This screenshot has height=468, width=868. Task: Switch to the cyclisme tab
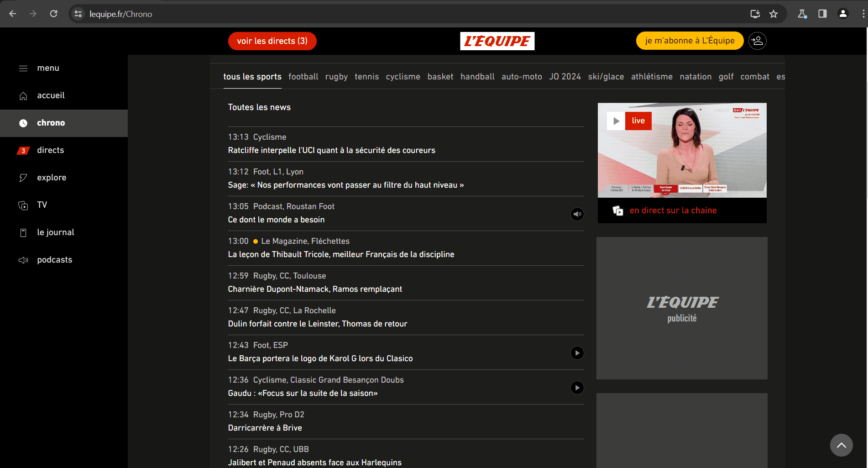pyautogui.click(x=403, y=77)
